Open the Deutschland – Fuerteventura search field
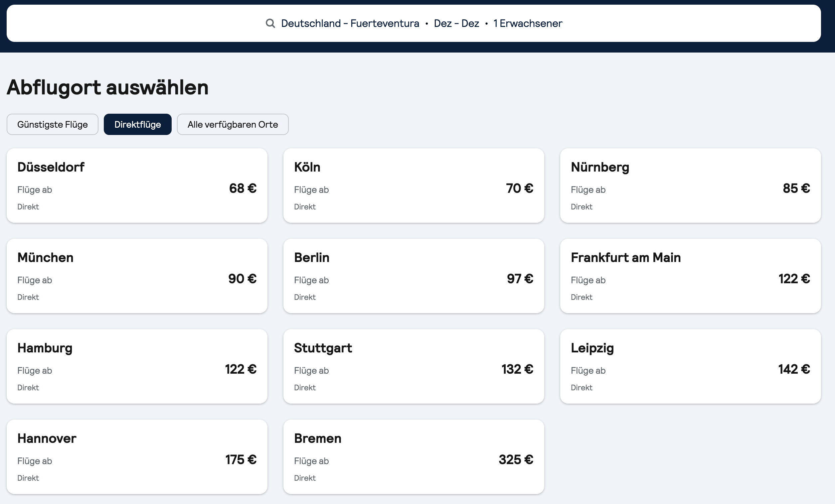The height and width of the screenshot is (504, 835). pos(350,23)
